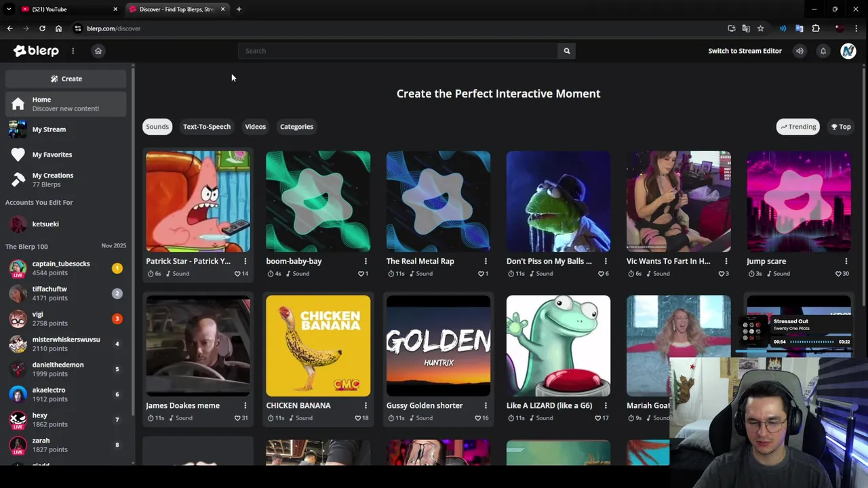
Task: Select the Sounds tab
Action: point(157,127)
